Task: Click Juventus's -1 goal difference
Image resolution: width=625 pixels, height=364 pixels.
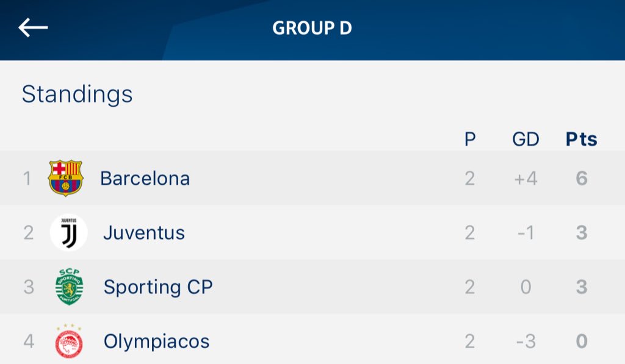Action: click(526, 232)
